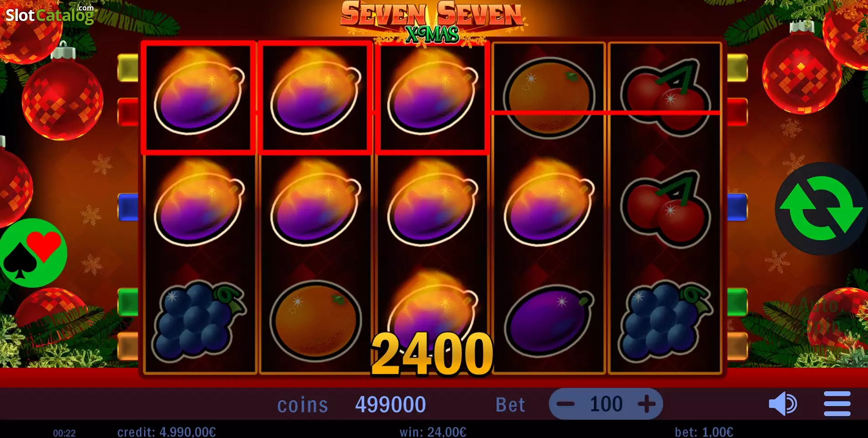The height and width of the screenshot is (438, 868).
Task: Click the bet value 100 field
Action: 606,404
